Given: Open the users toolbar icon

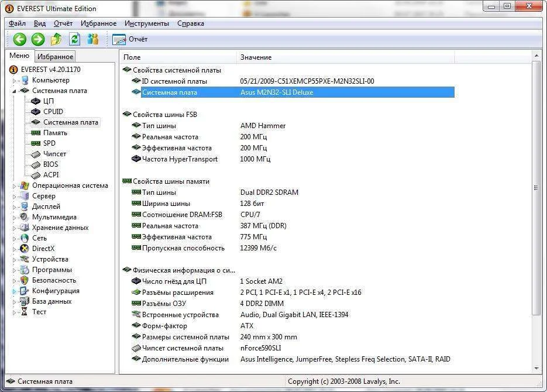Looking at the screenshot, I should tap(93, 39).
